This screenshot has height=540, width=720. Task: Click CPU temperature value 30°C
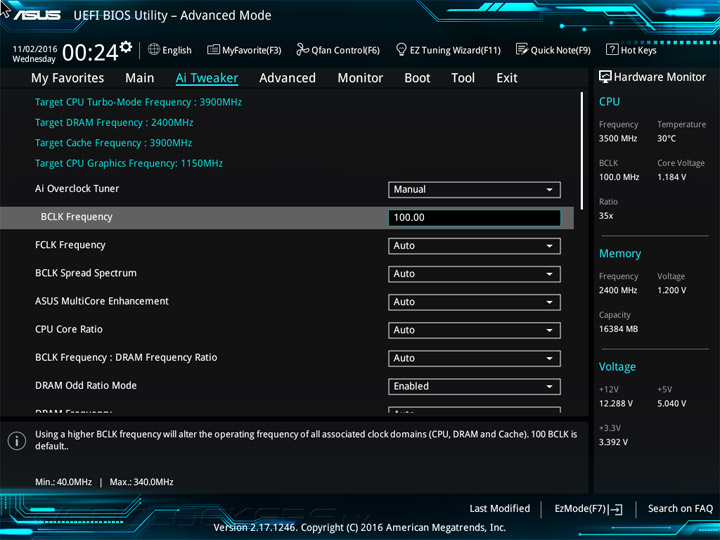tap(666, 139)
